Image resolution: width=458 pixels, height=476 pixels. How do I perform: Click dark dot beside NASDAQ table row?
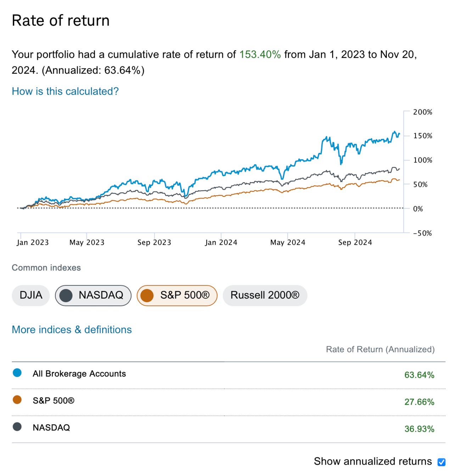tap(17, 427)
